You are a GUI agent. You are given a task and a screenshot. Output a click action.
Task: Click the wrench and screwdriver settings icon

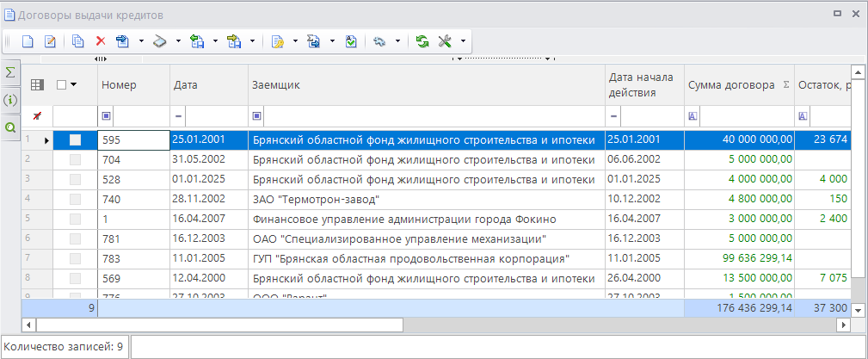pos(445,41)
